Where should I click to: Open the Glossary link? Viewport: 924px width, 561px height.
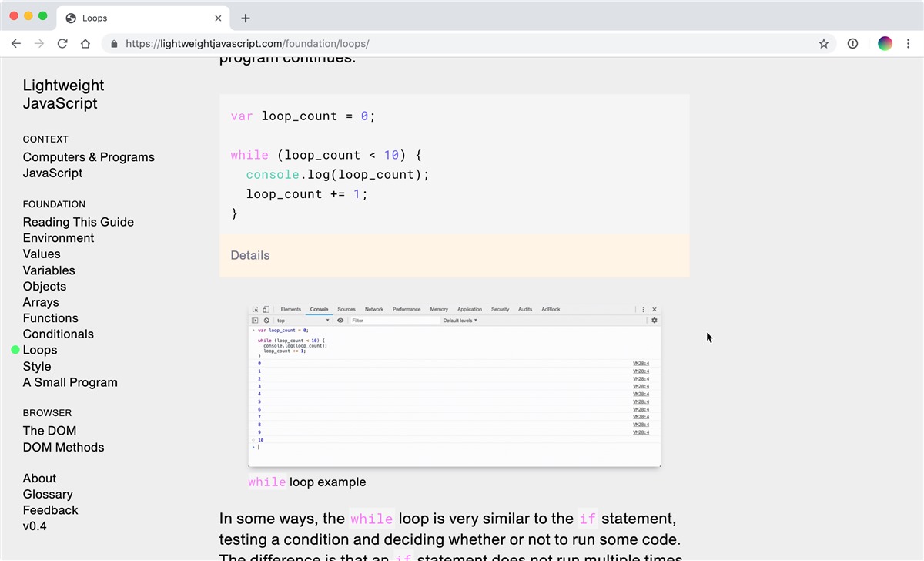[48, 494]
